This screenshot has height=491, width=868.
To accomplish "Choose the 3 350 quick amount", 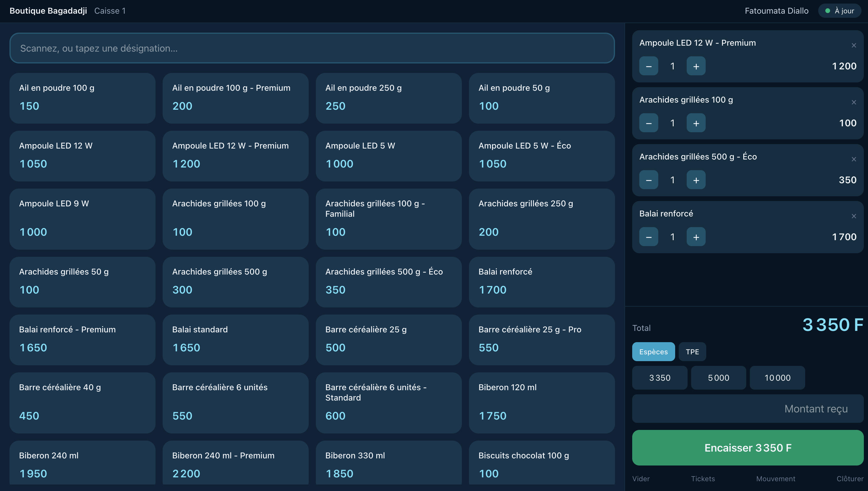I will tap(659, 378).
